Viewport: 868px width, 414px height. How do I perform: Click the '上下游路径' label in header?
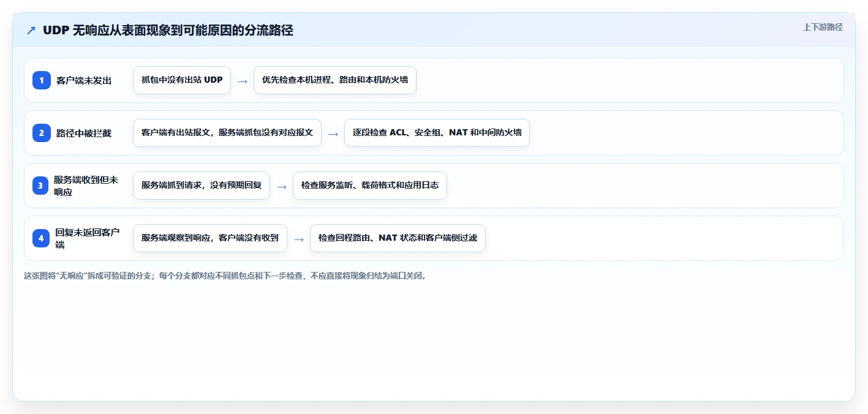coord(823,27)
